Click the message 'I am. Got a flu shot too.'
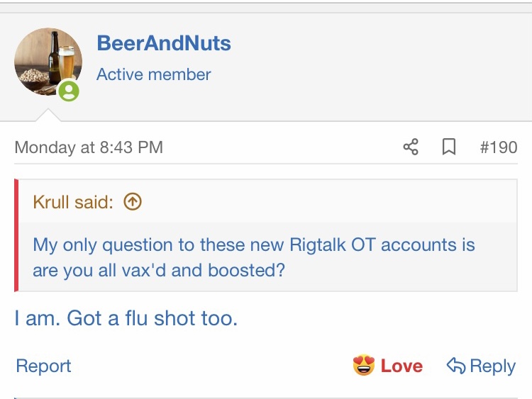Image resolution: width=532 pixels, height=399 pixels. (x=126, y=318)
